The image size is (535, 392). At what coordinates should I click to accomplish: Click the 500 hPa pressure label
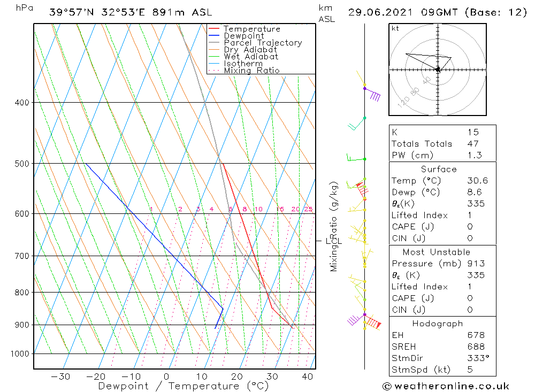coord(22,164)
